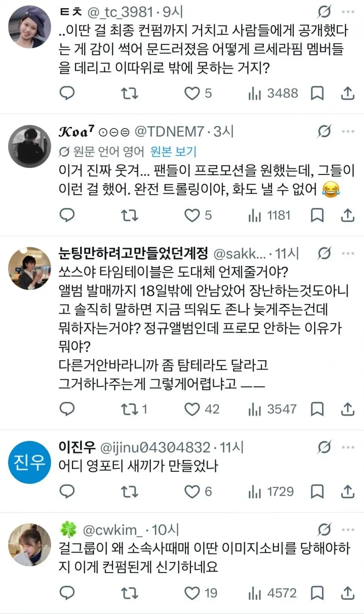This screenshot has height=614, width=364.
Task: Like the tweet with 42 likes
Action: pos(202,409)
